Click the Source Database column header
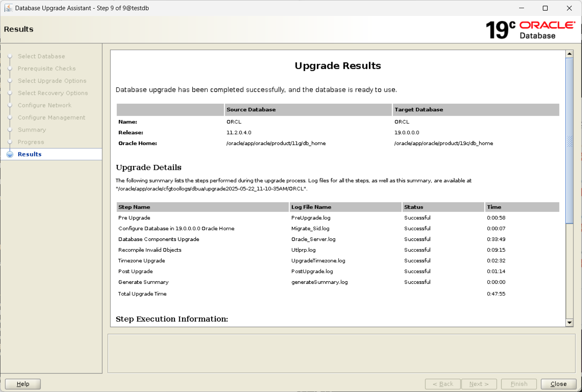Image resolution: width=582 pixels, height=392 pixels. [x=308, y=109]
